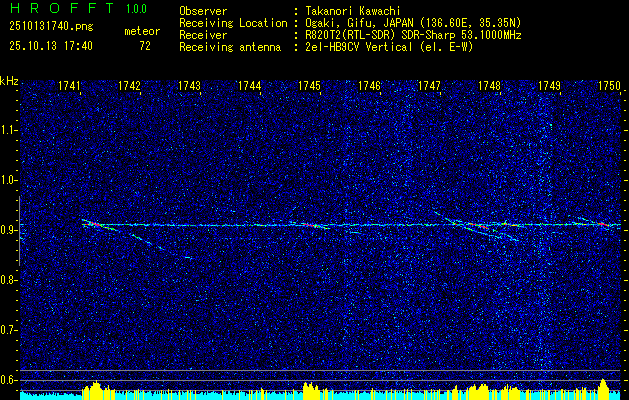
Task: Click the meteor count value 72
Action: (145, 46)
